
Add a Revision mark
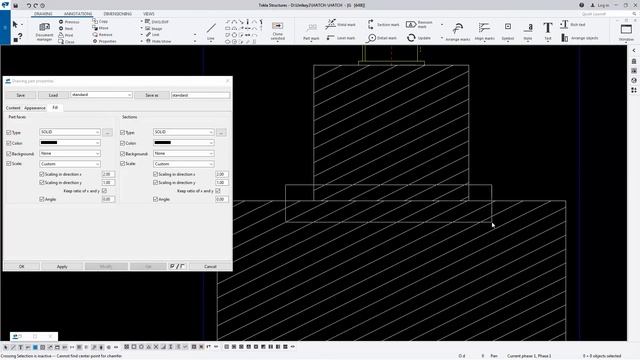(420, 24)
